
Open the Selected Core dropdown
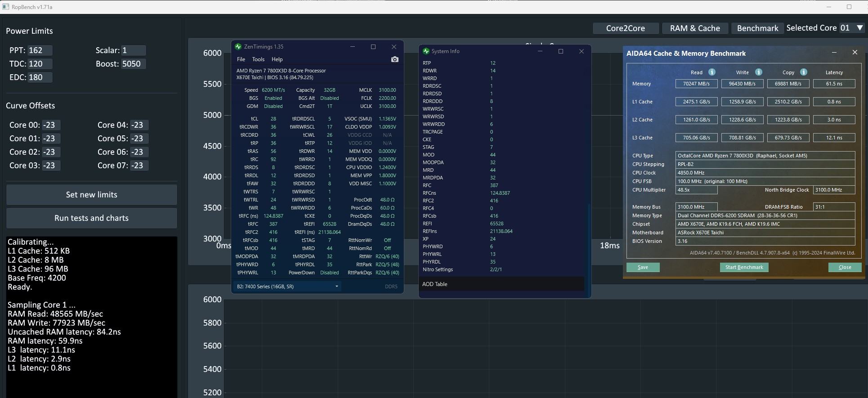click(852, 28)
